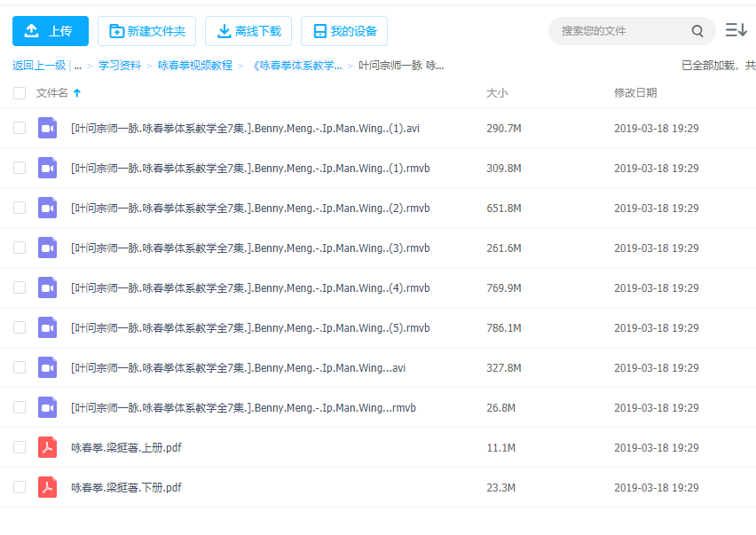The width and height of the screenshot is (756, 535).
Task: Click the 23.3M size value
Action: coord(501,488)
